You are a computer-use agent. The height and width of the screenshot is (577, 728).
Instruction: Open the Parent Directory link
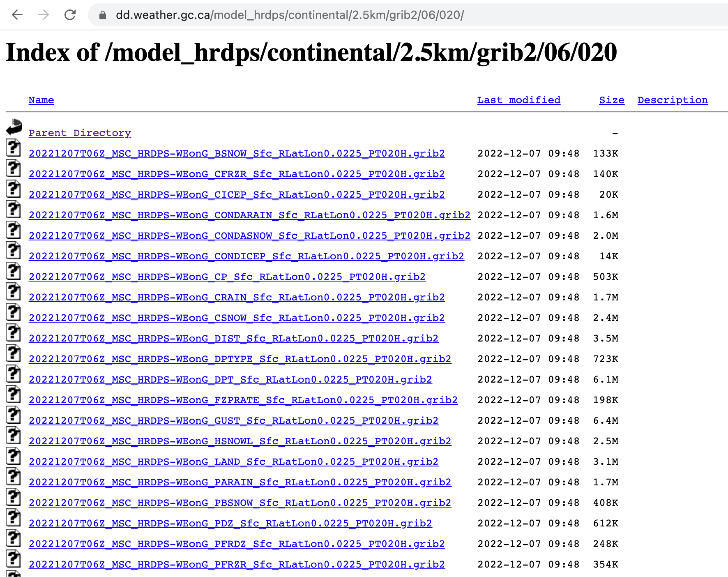pos(80,133)
